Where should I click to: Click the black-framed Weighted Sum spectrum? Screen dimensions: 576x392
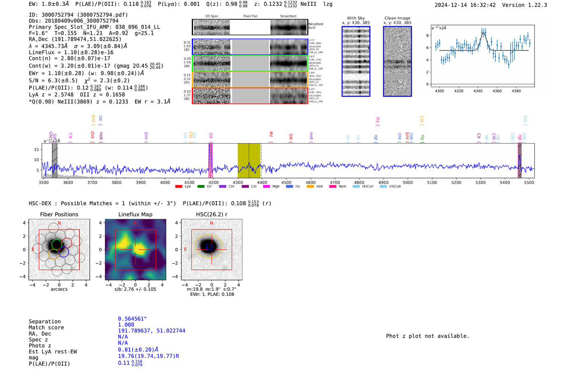pos(250,27)
